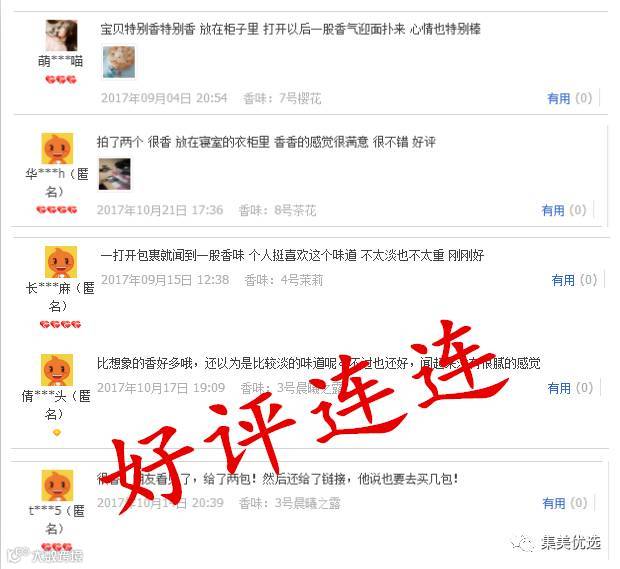Mark the 2017年10月17日 review as 有用

pyautogui.click(x=559, y=388)
